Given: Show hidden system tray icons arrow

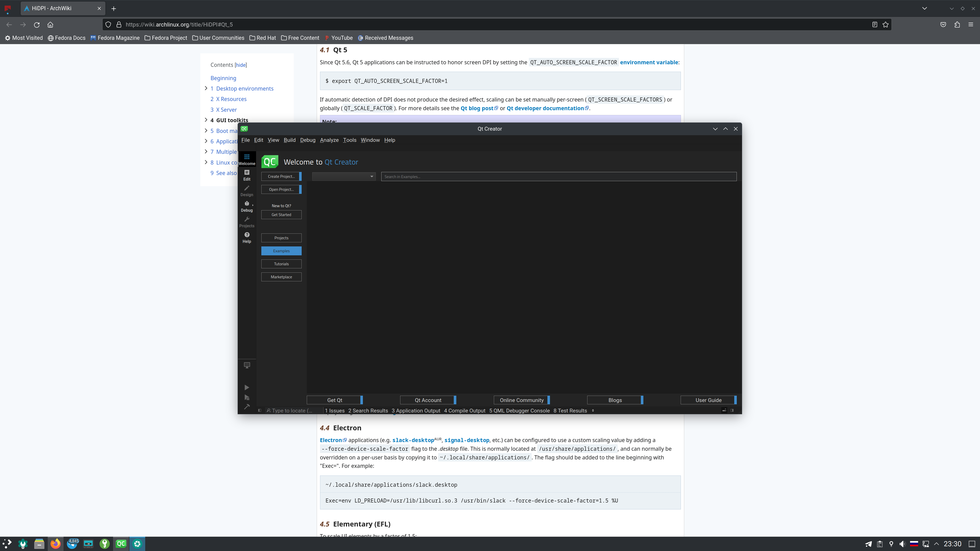Looking at the screenshot, I should (937, 544).
